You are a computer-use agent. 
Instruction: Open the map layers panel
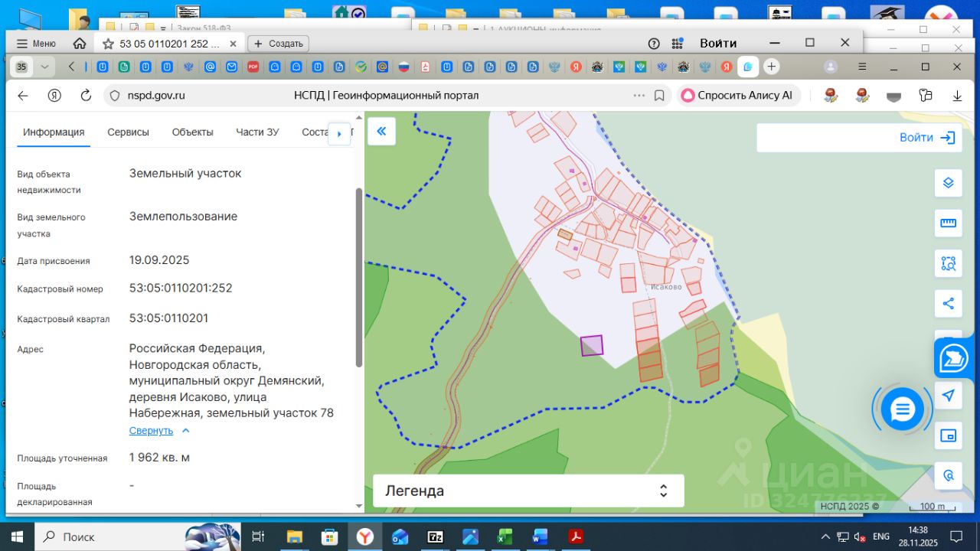[x=948, y=183]
